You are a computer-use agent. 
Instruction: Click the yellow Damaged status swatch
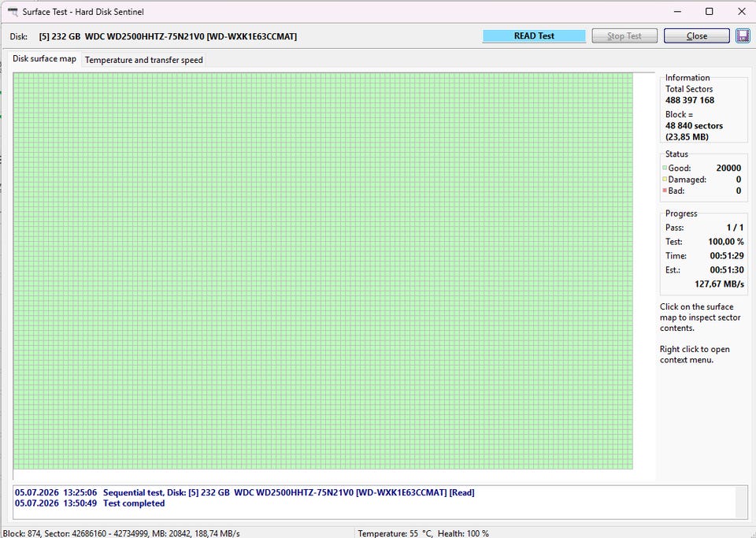(665, 180)
